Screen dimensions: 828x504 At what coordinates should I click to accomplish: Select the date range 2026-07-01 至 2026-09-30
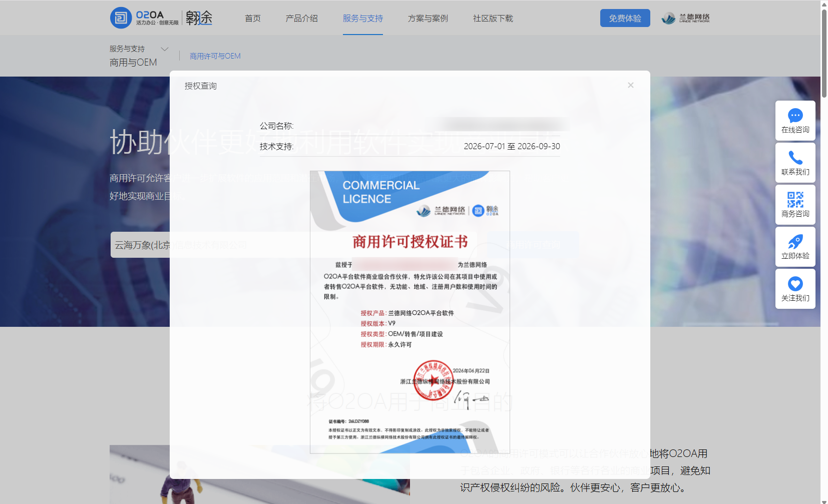click(512, 146)
